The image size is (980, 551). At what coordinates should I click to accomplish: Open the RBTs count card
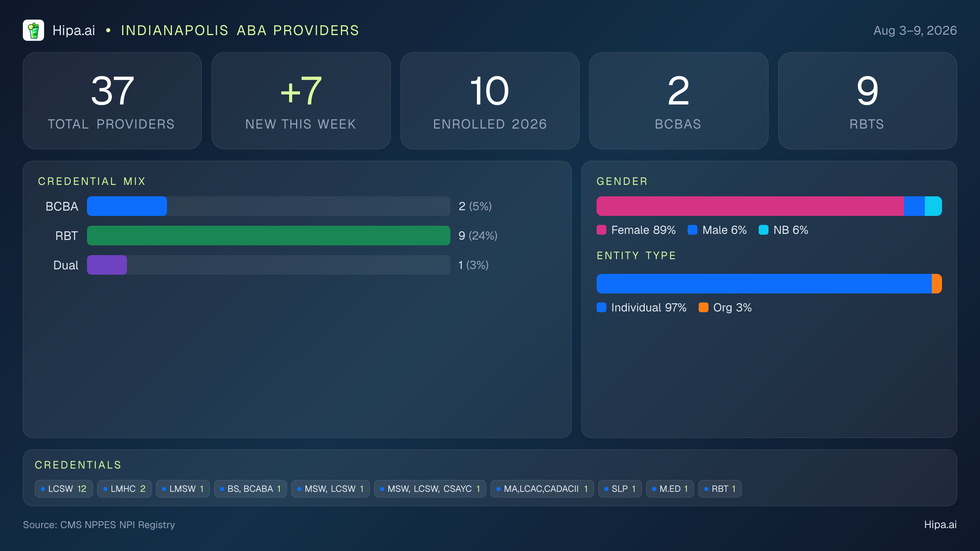(867, 101)
